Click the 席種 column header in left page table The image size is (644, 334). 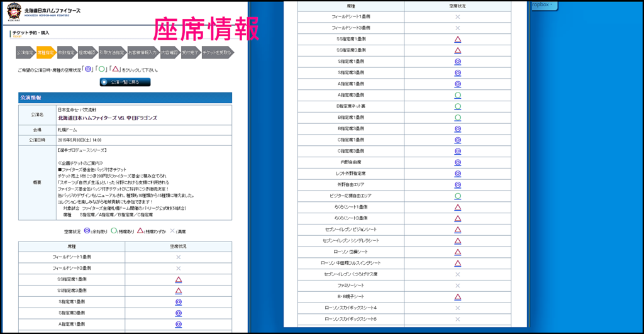tap(72, 247)
